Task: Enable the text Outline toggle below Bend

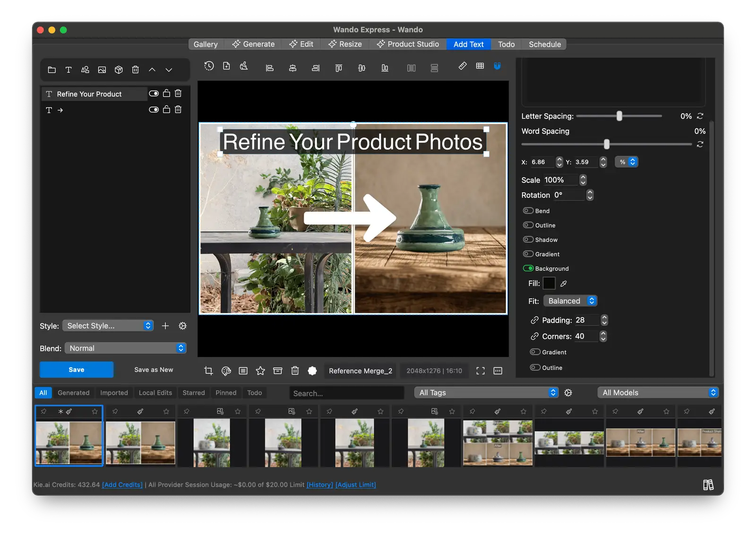Action: point(528,226)
